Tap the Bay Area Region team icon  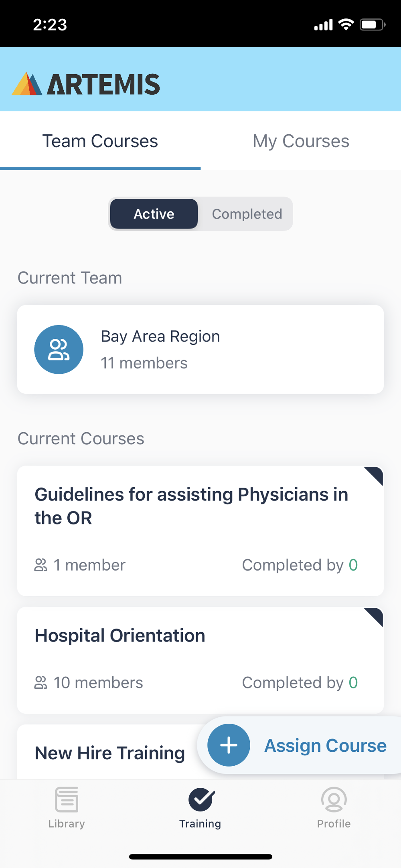pos(59,350)
